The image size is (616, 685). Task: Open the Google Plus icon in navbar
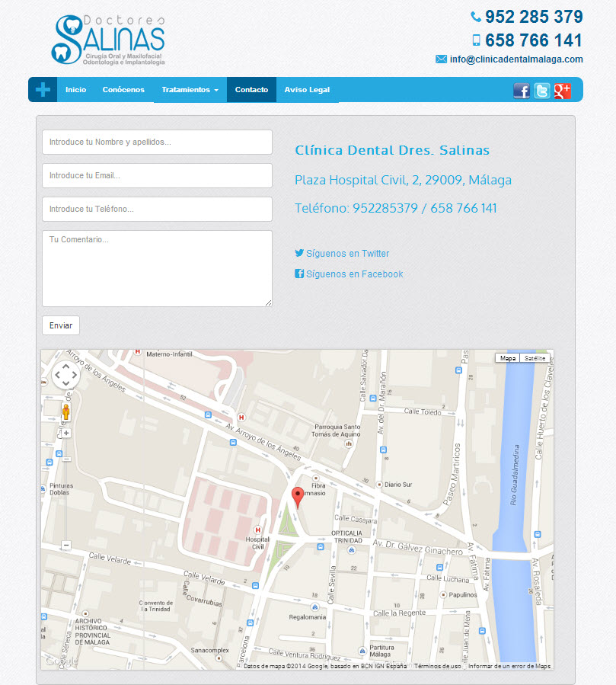point(563,91)
